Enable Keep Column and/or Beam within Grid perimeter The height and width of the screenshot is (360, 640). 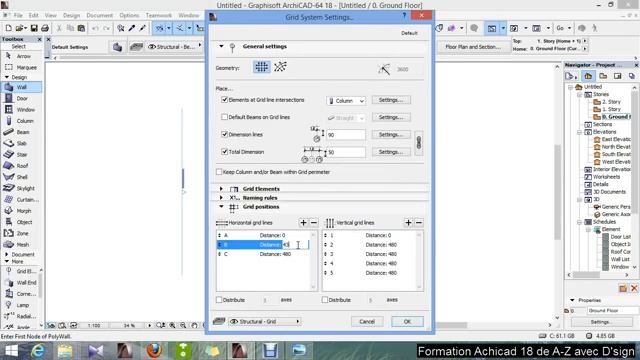[x=219, y=172]
